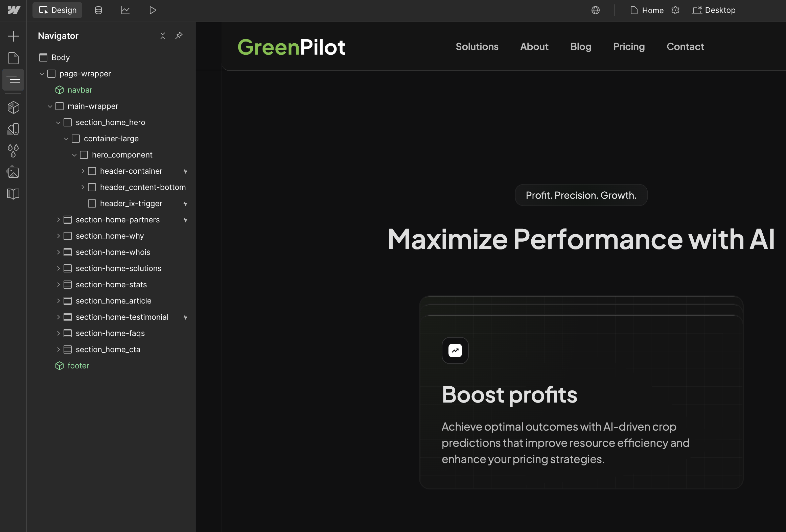The image size is (786, 532).
Task: Open the Pages panel icon
Action: click(13, 58)
